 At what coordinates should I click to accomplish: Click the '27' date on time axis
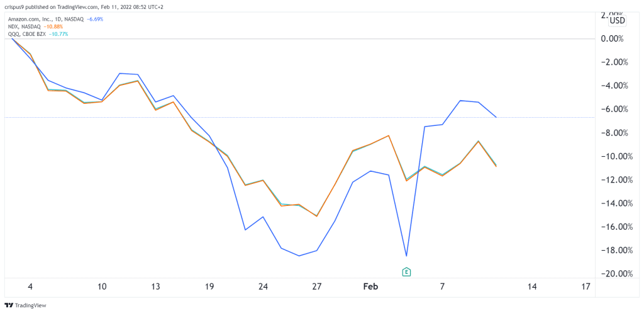[316, 287]
